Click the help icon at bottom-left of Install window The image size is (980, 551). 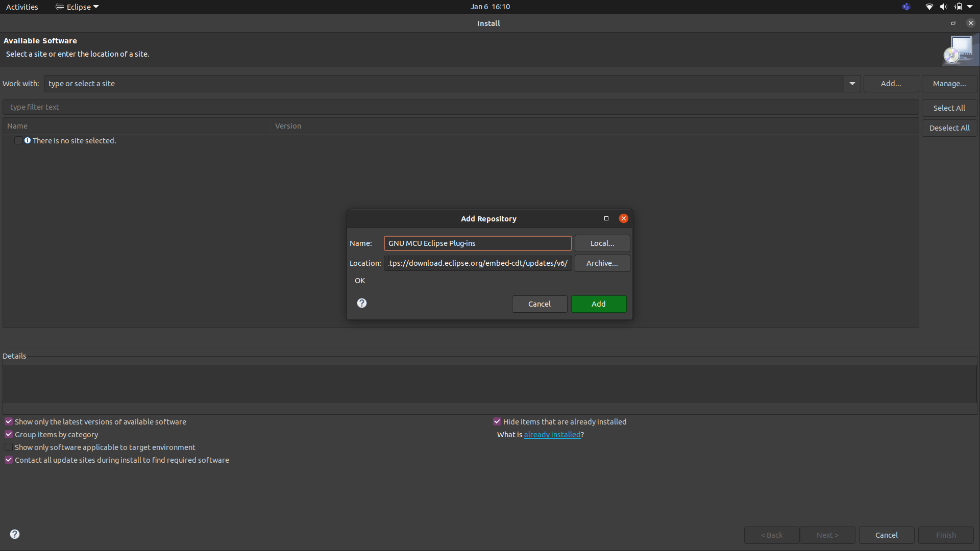15,534
